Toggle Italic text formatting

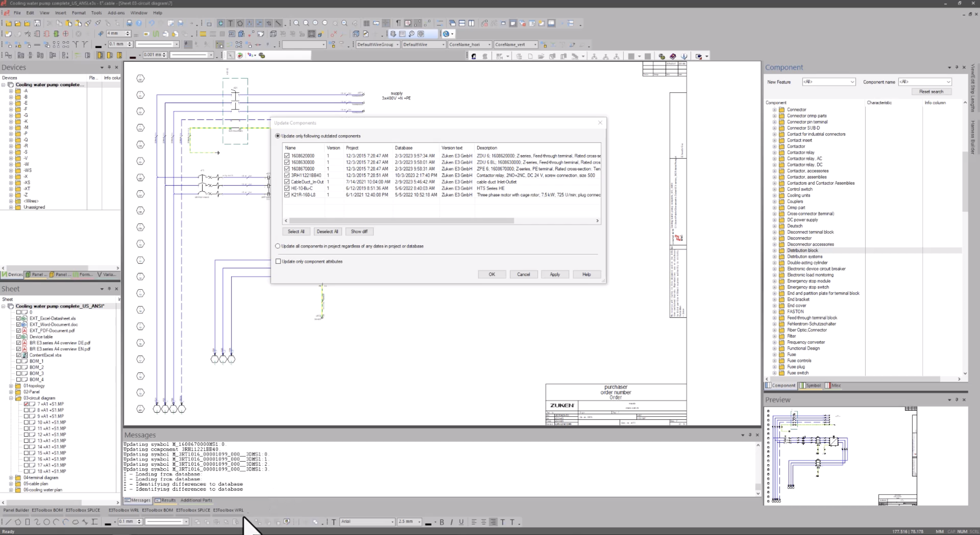click(x=451, y=522)
